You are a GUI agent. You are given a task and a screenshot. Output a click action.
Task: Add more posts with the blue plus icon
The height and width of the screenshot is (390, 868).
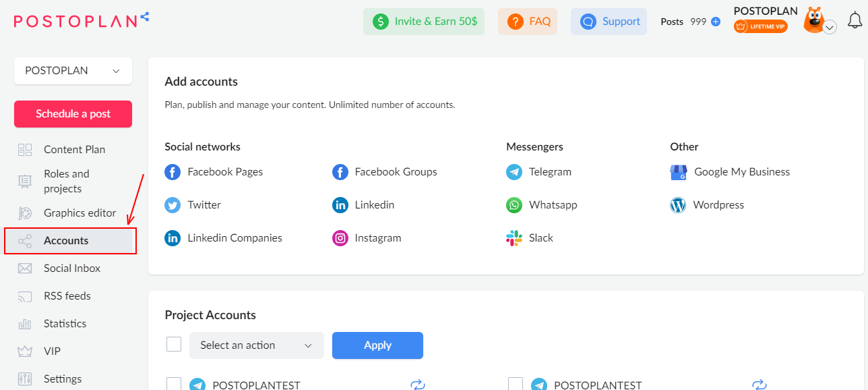click(716, 22)
